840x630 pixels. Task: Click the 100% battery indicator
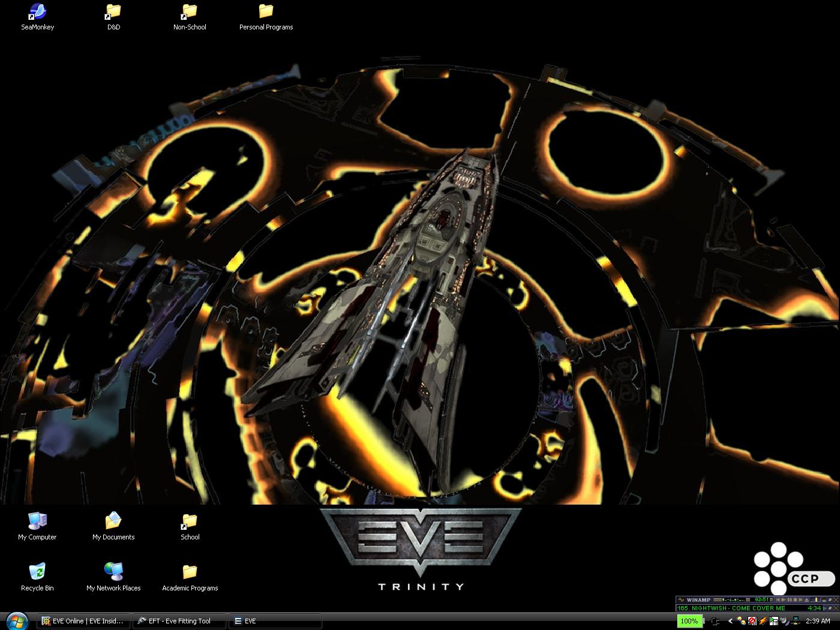[x=691, y=621]
